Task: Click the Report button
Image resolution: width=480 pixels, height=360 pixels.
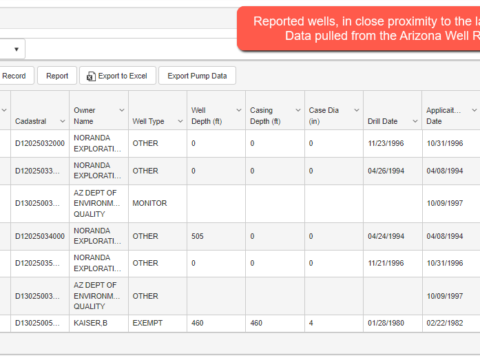Action: click(57, 76)
